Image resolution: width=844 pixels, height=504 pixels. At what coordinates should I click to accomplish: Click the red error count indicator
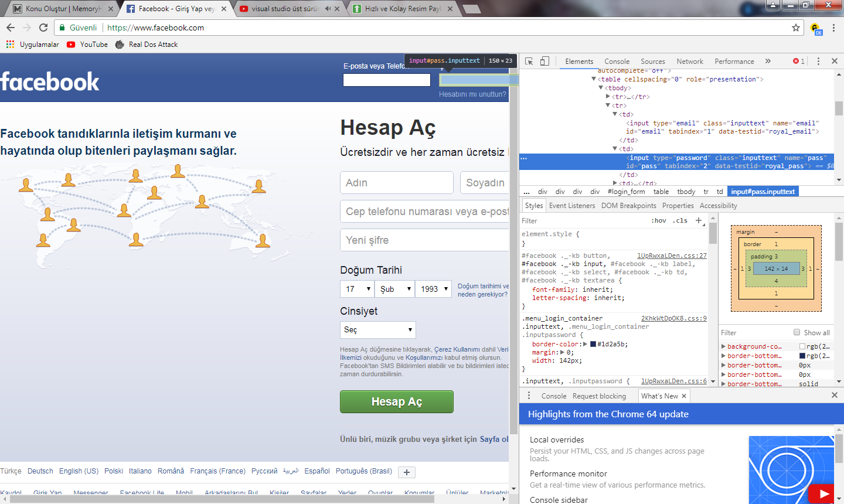click(x=799, y=61)
